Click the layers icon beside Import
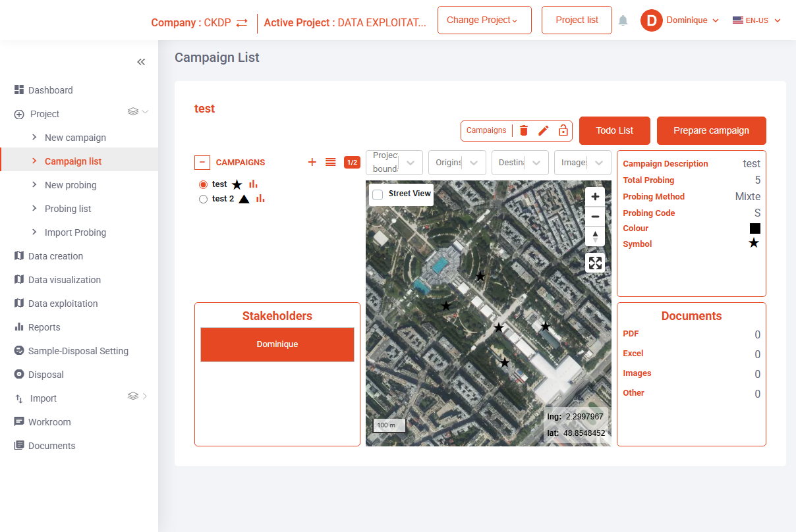Screen dimensions: 796x532 (x=132, y=396)
